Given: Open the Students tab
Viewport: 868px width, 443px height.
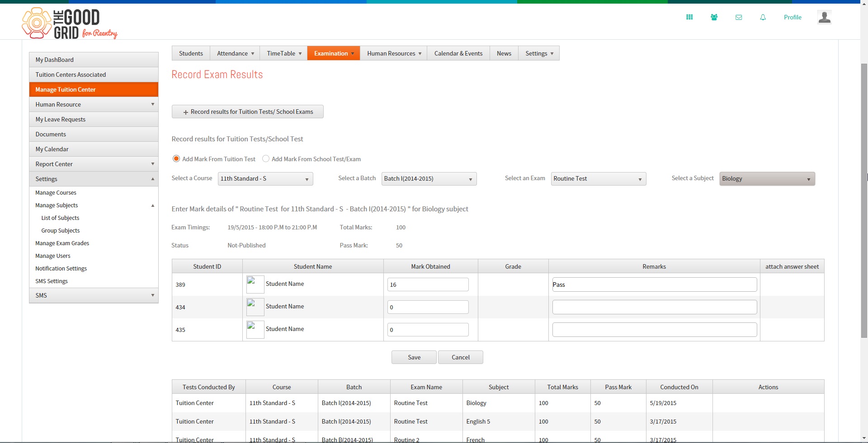Looking at the screenshot, I should pyautogui.click(x=191, y=53).
